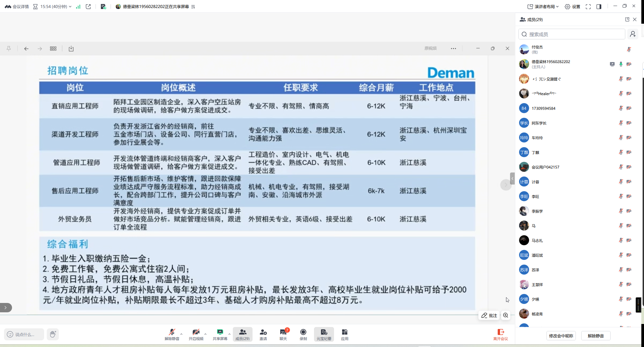
Task: Unmute microphone (解除静音) in toolbar
Action: 172,334
